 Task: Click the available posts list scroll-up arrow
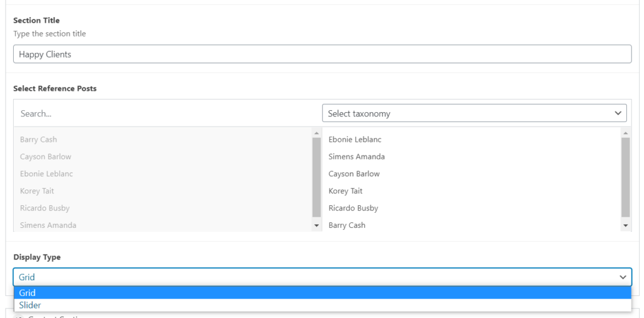point(316,133)
